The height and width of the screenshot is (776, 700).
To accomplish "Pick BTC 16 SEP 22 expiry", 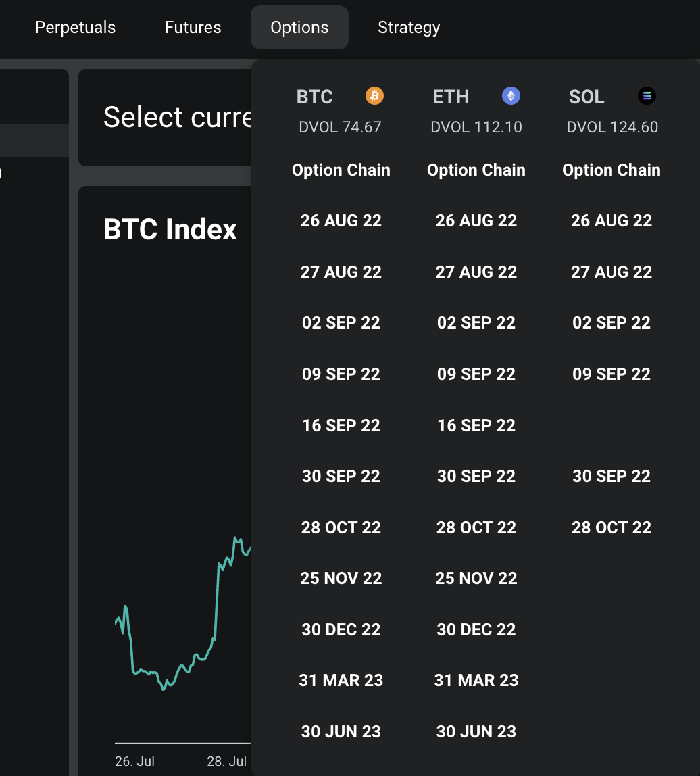I will pos(341,426).
